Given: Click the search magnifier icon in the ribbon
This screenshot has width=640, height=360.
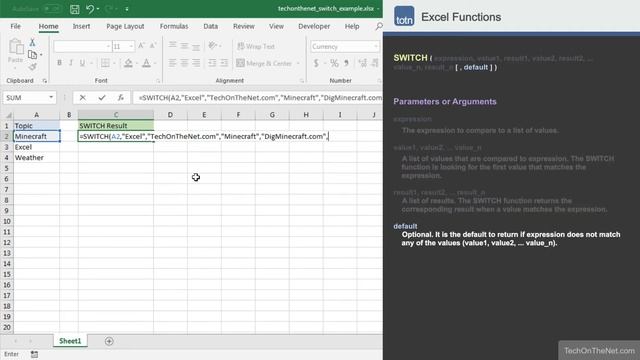Looking at the screenshot, I should tap(379, 26).
